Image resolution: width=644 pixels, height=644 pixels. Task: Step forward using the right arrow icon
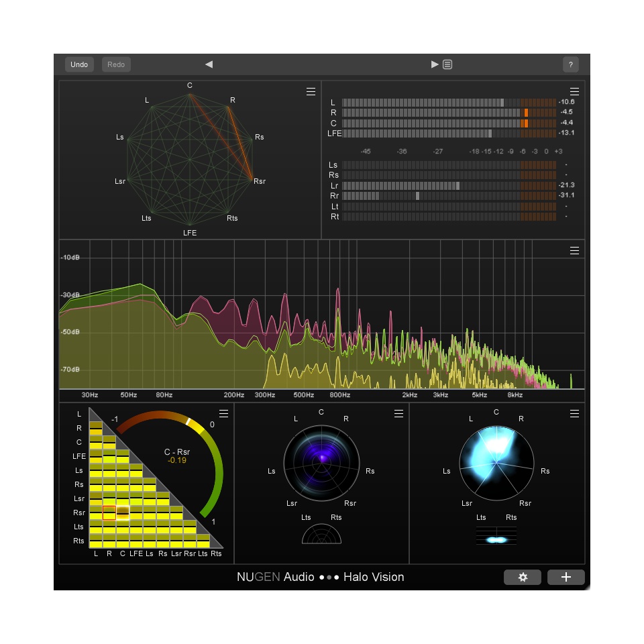point(433,64)
